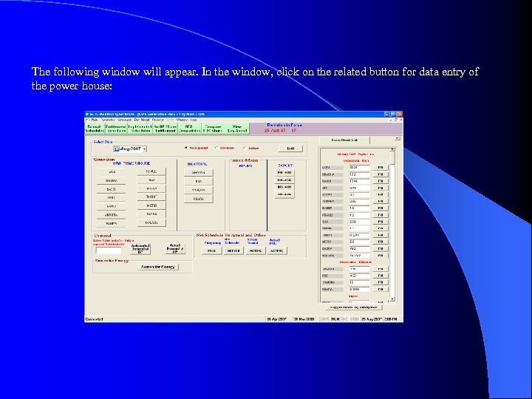This screenshot has height=399, width=532.
Task: Click Fill button in the KHAULI row
Action: (x=381, y=215)
